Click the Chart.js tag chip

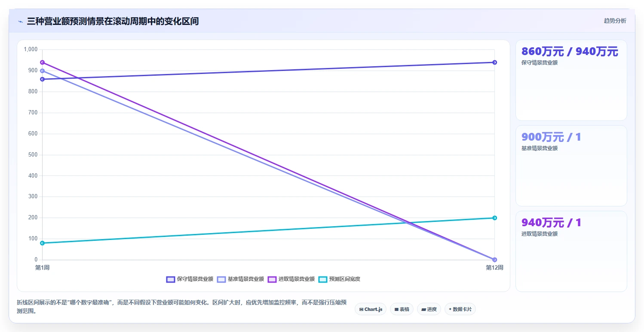click(x=371, y=309)
